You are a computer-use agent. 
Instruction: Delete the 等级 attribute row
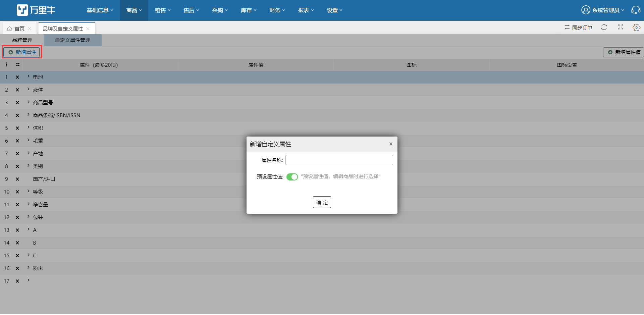click(17, 192)
